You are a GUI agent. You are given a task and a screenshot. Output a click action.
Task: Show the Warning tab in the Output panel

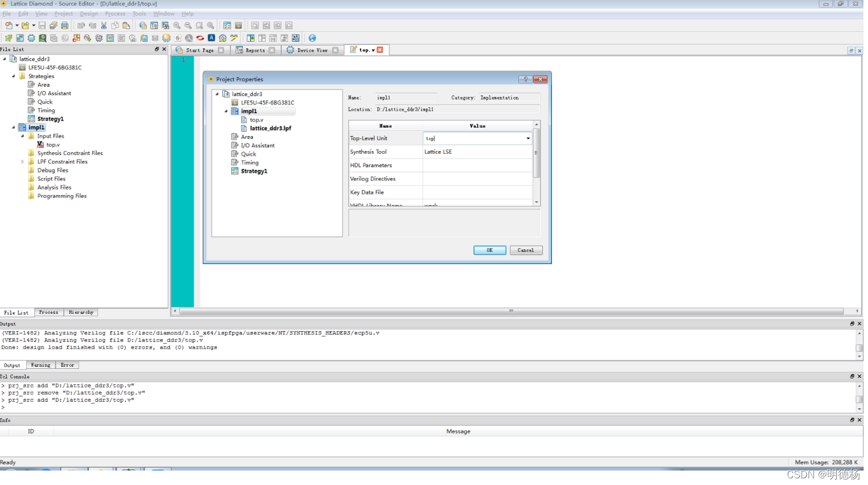click(41, 365)
